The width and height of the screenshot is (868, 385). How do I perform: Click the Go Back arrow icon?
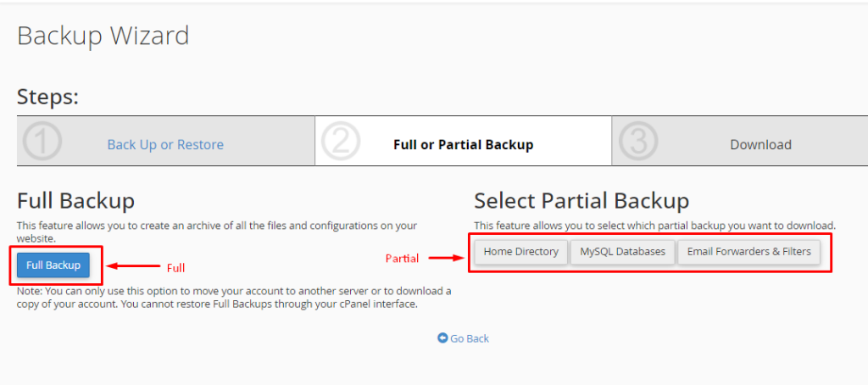click(x=442, y=338)
